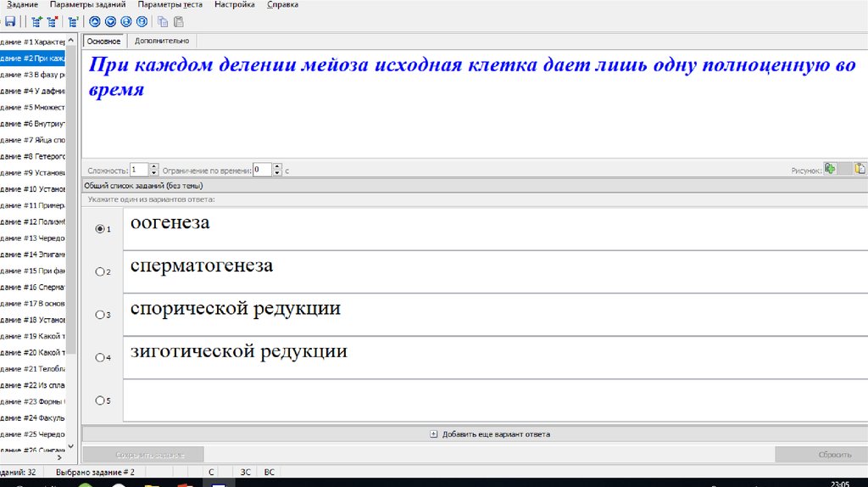Click the Save test floppy disk icon
This screenshot has width=868, height=487.
10,22
